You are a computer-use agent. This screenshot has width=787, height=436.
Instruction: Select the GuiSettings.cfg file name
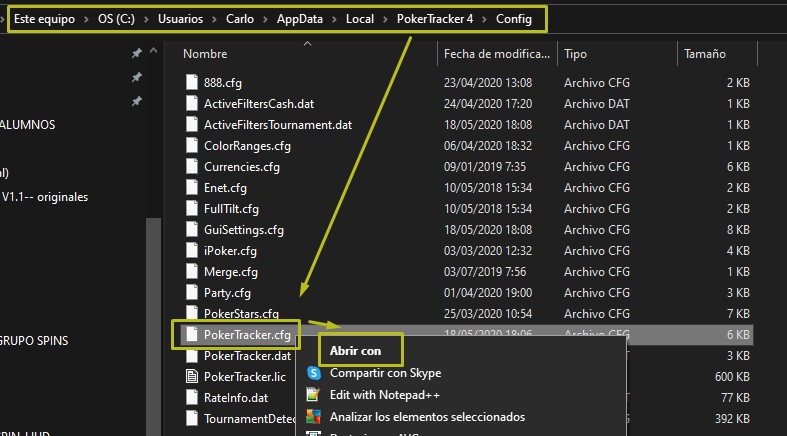(243, 230)
